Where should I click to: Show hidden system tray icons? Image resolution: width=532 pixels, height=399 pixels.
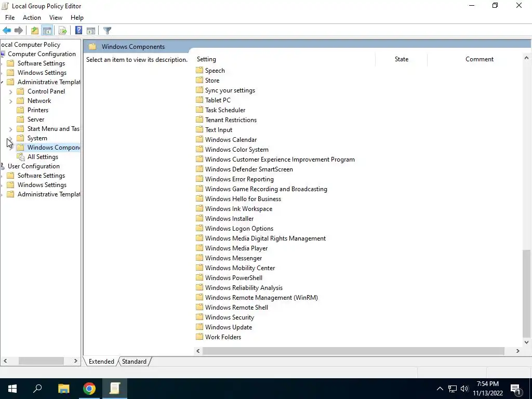[440, 389]
